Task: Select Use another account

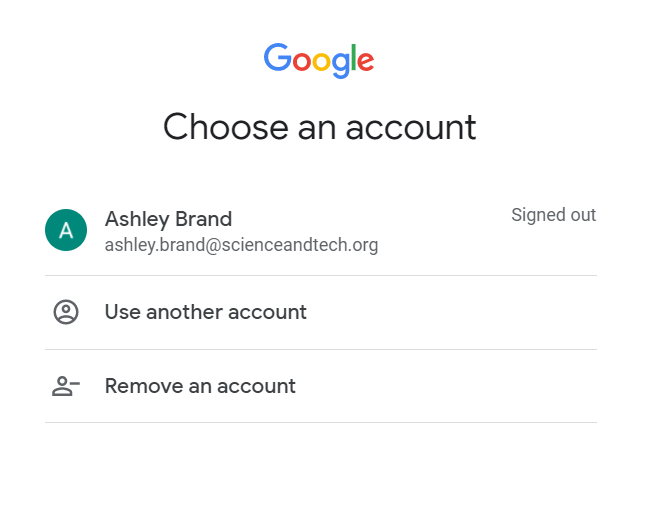Action: point(205,312)
